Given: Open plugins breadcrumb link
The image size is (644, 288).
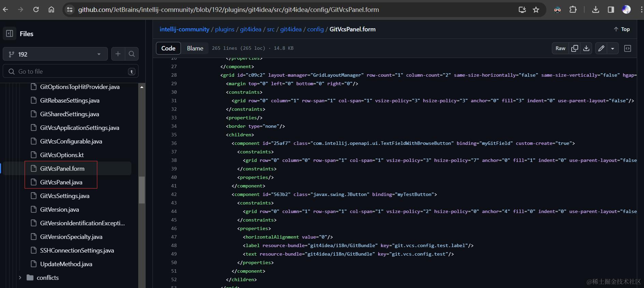Looking at the screenshot, I should coord(225,29).
